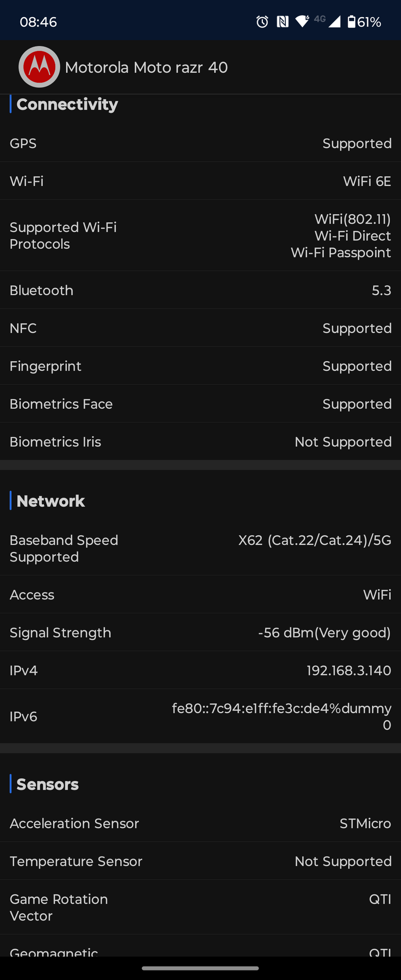Select the GPS Supported row

pos(200,143)
